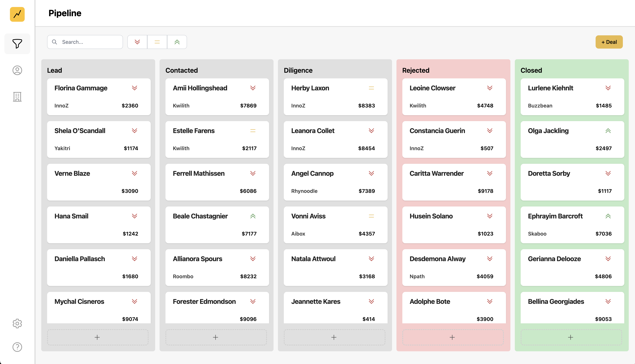635x364 pixels.
Task: Click priority icon on Lurlene Kiehnlt card
Action: [608, 88]
